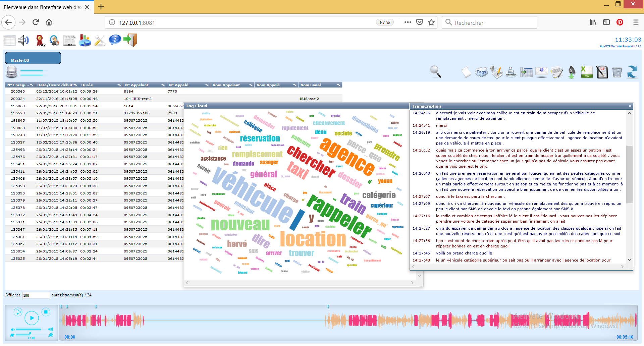Select recording row 135493
Viewport: 644px width, 346px height.
click(95, 150)
